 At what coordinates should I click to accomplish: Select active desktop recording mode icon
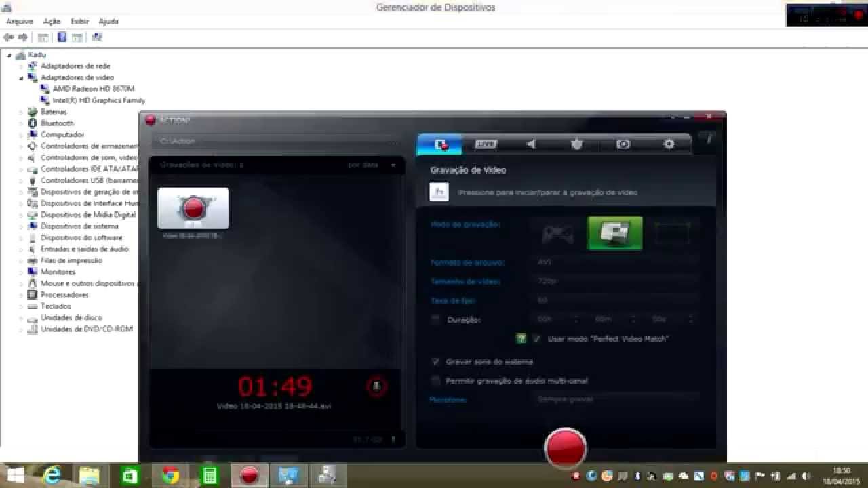[x=615, y=233]
